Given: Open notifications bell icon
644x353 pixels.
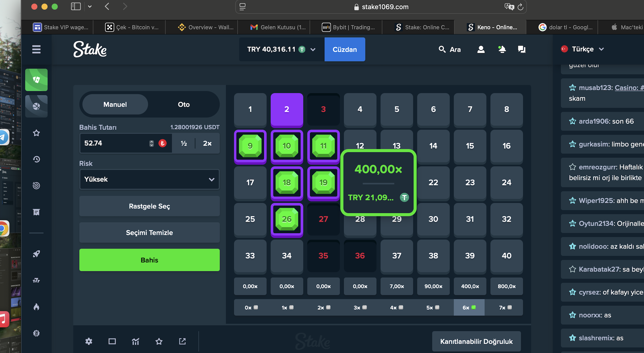Looking at the screenshot, I should (502, 49).
